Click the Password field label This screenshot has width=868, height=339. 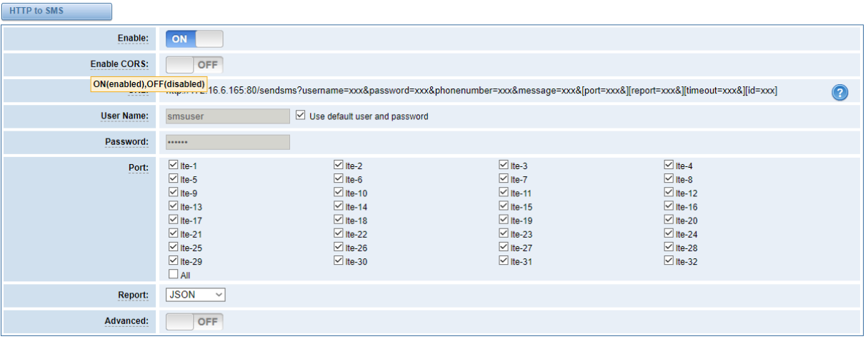point(127,141)
